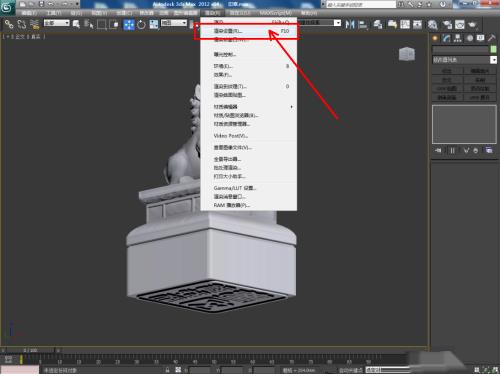Expand the selection filter dropdown
500x374 pixels.
point(57,23)
